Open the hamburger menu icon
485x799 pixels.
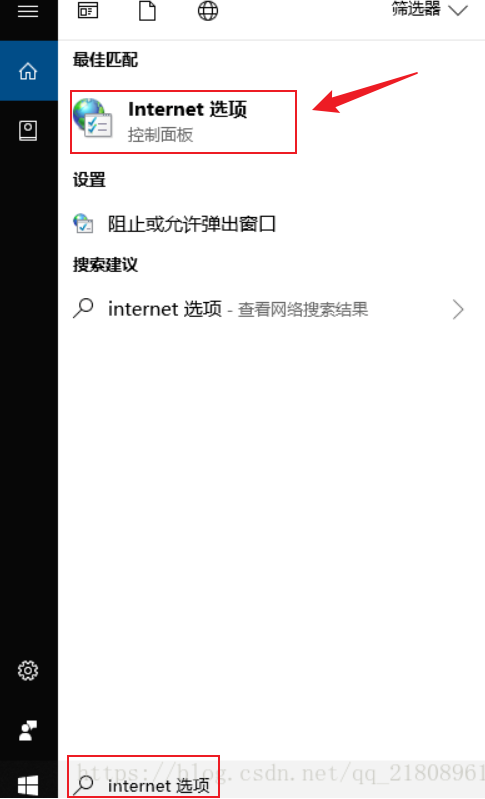pyautogui.click(x=28, y=11)
